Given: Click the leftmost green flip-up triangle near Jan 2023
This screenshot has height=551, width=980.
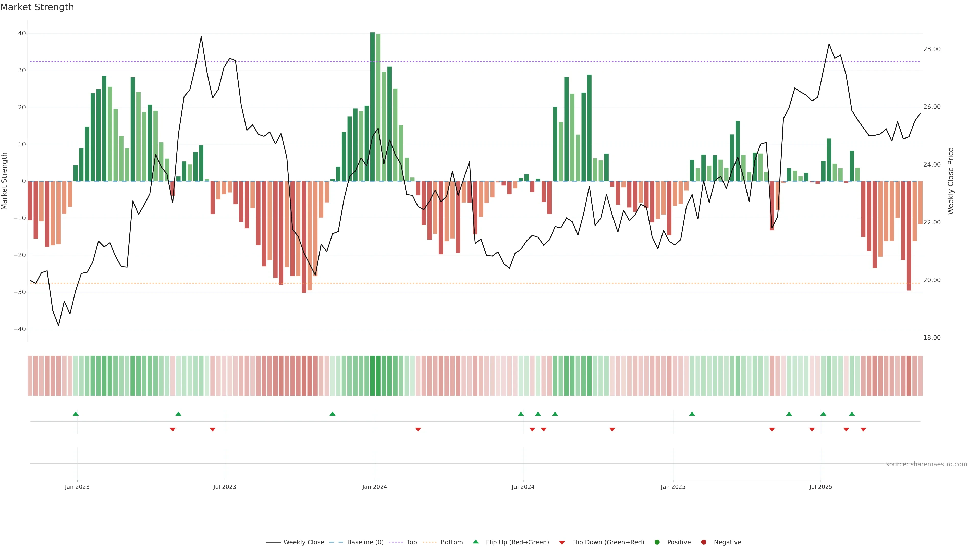Looking at the screenshot, I should coord(76,414).
